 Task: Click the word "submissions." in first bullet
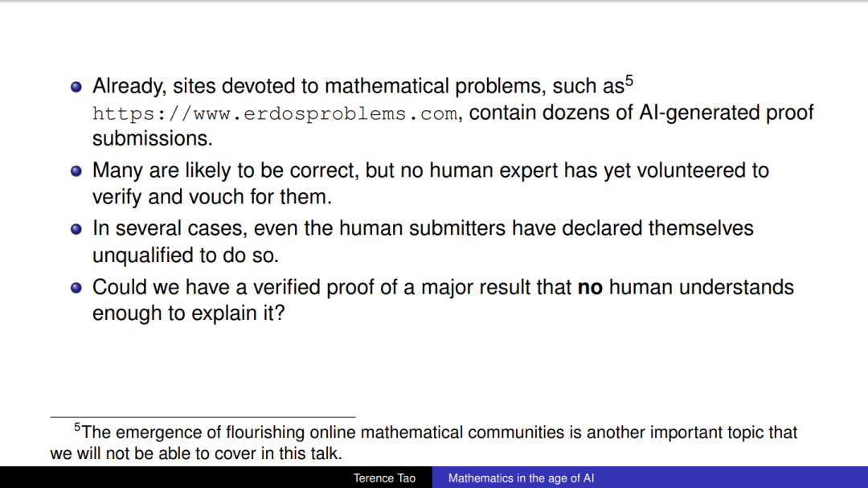(152, 138)
